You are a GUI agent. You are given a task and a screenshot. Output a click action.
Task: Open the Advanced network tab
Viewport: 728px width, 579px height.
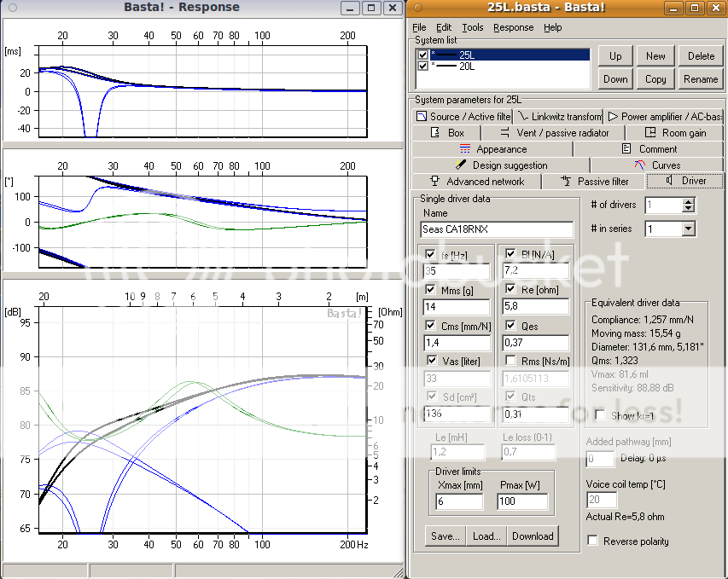483,182
